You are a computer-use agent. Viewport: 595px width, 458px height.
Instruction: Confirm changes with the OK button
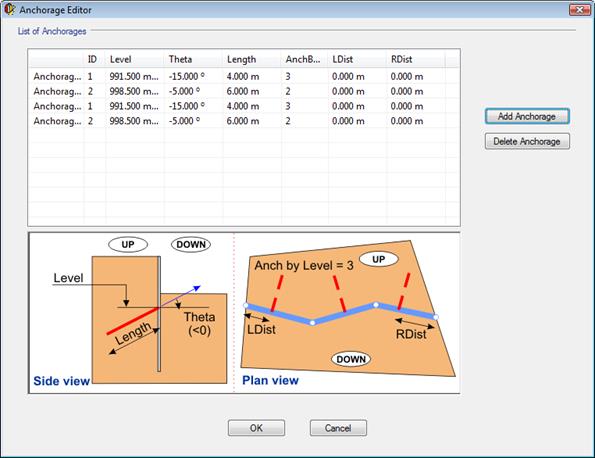tap(256, 428)
